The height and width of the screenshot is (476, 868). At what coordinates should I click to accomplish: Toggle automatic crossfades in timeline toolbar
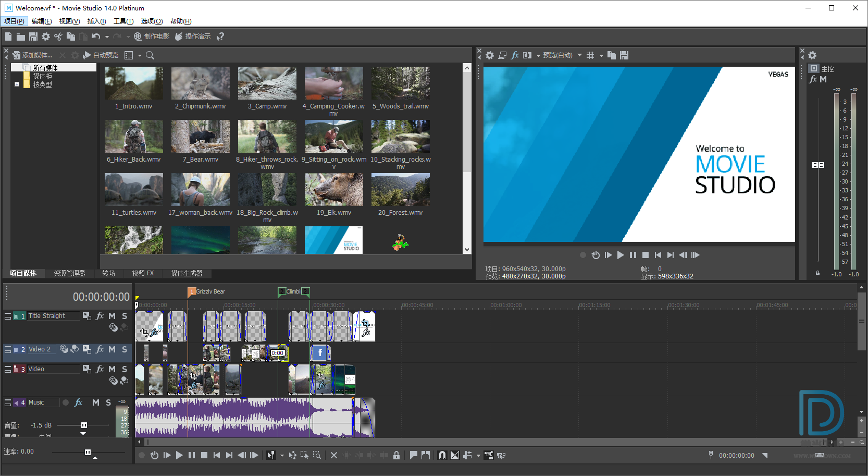[455, 455]
